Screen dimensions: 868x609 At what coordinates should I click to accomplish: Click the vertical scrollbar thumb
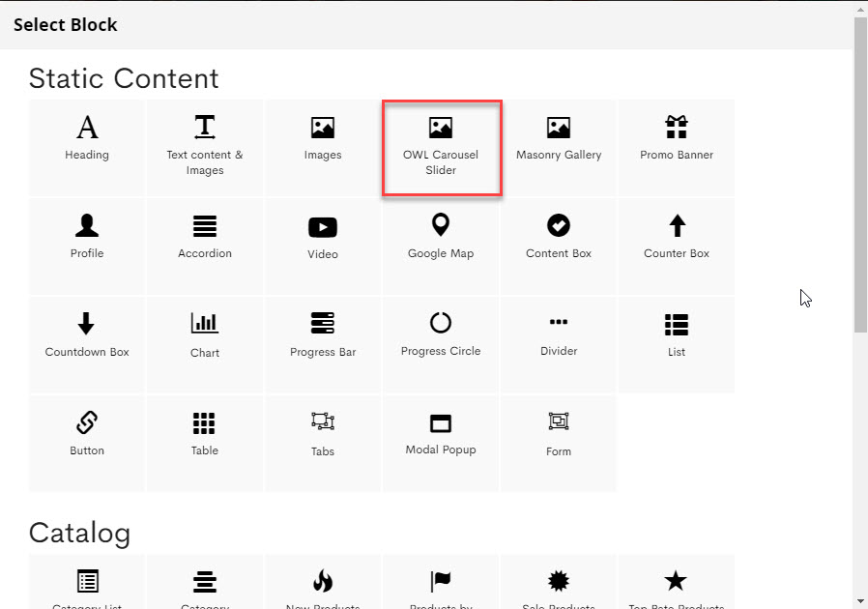(860, 174)
